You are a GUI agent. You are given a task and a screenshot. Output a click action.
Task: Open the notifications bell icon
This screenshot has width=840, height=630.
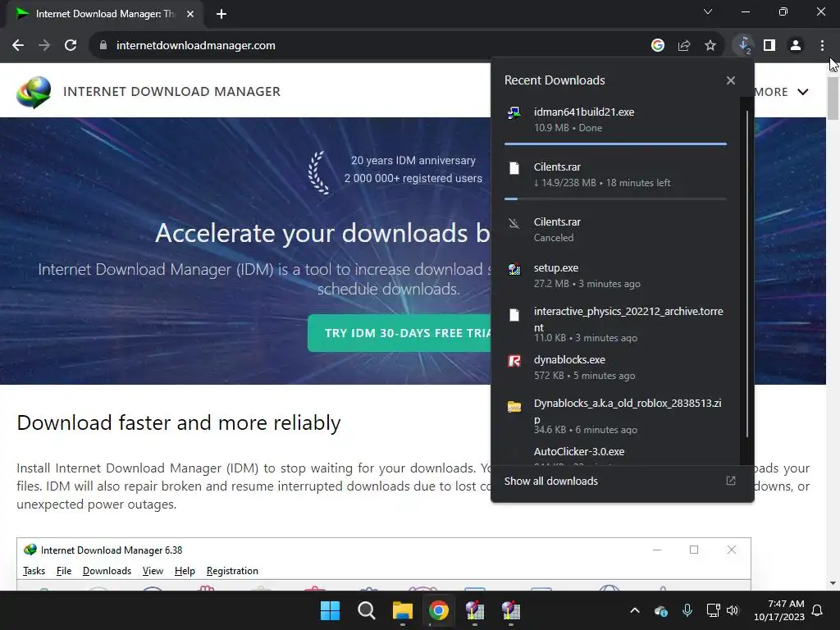pos(818,610)
